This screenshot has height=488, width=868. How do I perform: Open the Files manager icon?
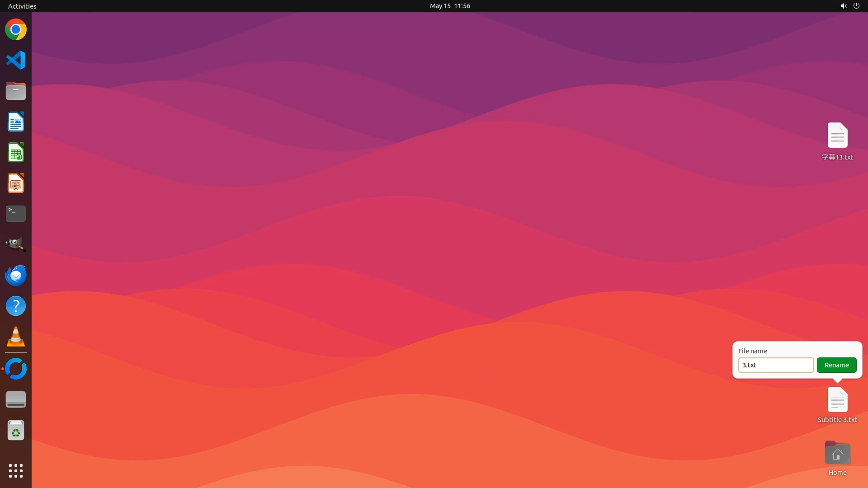pyautogui.click(x=16, y=91)
